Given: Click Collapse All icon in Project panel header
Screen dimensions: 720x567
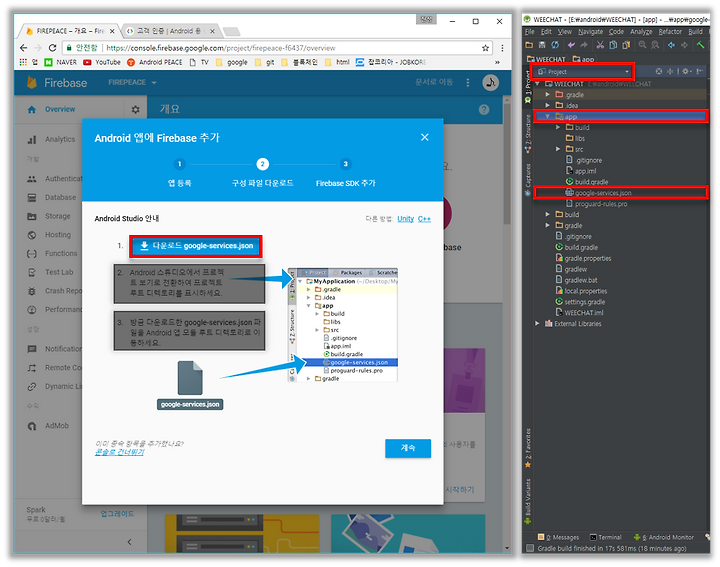Looking at the screenshot, I should tap(670, 72).
